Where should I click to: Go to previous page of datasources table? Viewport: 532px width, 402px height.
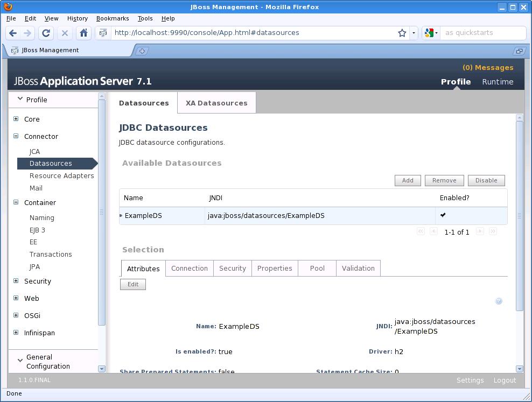point(433,231)
